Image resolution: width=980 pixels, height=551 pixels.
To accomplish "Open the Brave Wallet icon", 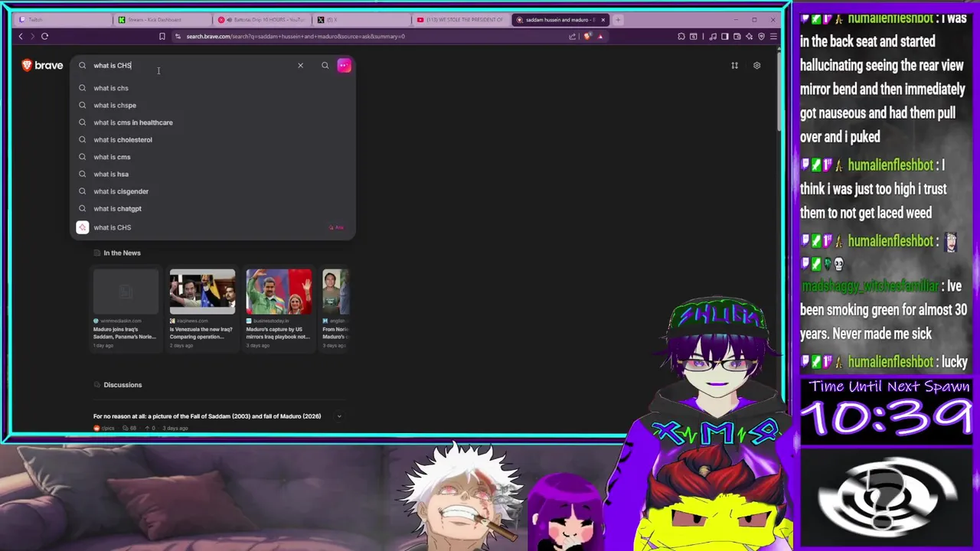I will [737, 36].
